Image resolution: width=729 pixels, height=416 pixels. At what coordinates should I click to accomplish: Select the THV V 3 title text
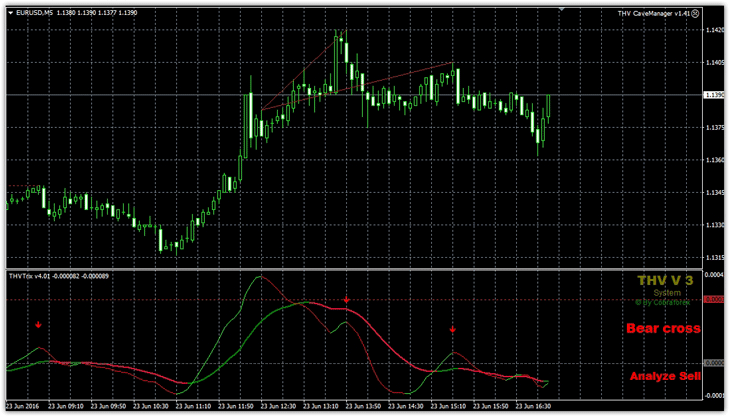(666, 281)
